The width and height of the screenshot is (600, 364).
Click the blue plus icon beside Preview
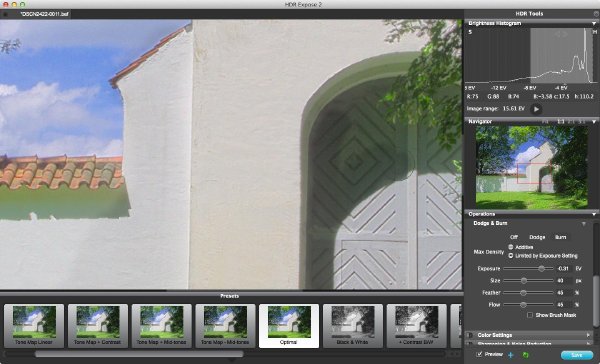[510, 355]
